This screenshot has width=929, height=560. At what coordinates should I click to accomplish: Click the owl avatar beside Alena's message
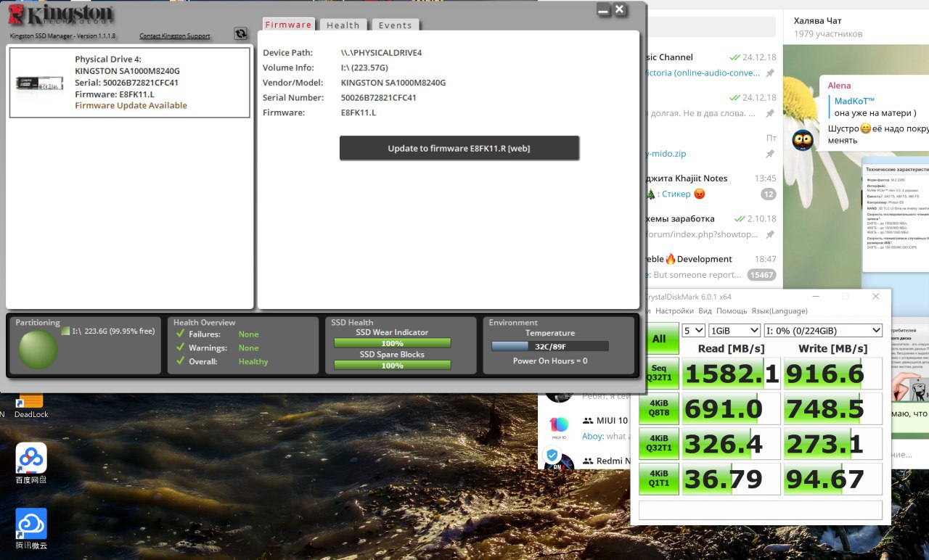tap(802, 140)
